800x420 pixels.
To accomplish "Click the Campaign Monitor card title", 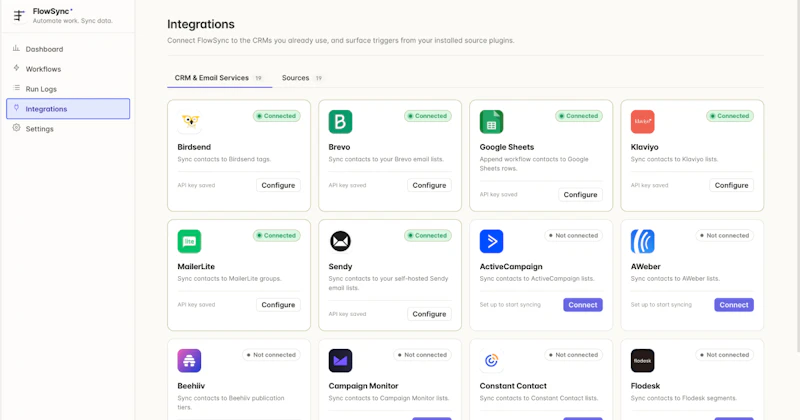I will tap(363, 386).
